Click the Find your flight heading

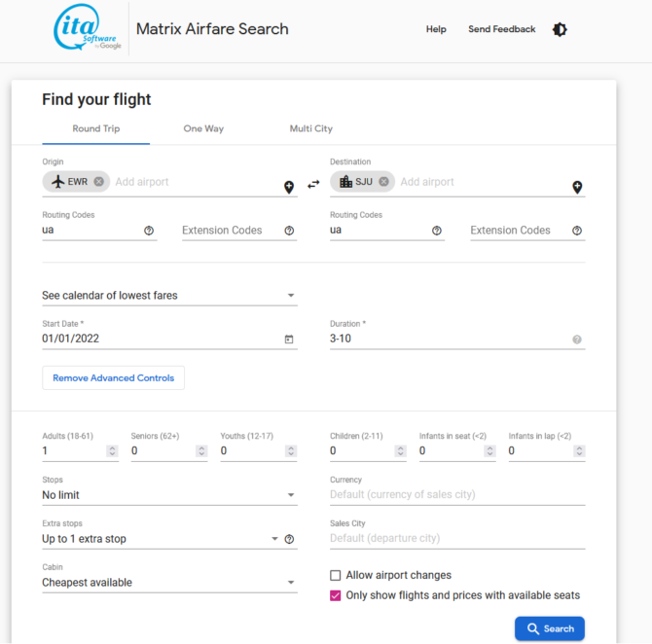(96, 100)
